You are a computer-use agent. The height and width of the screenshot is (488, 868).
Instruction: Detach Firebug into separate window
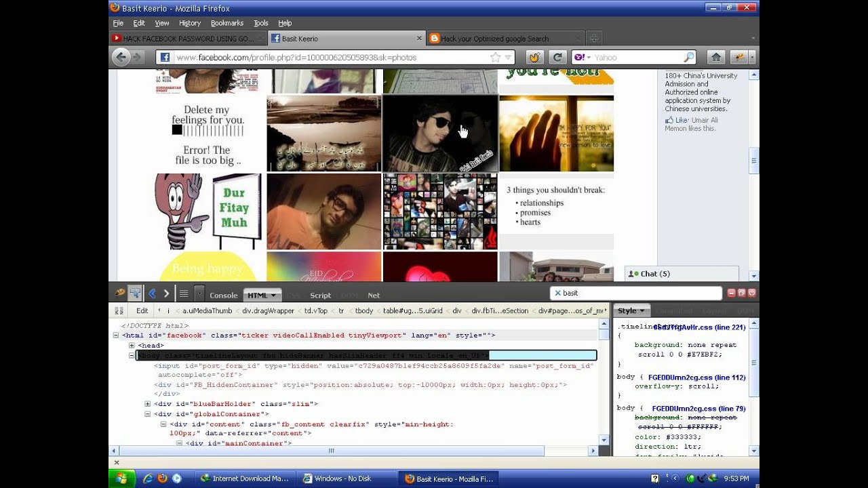coord(742,293)
